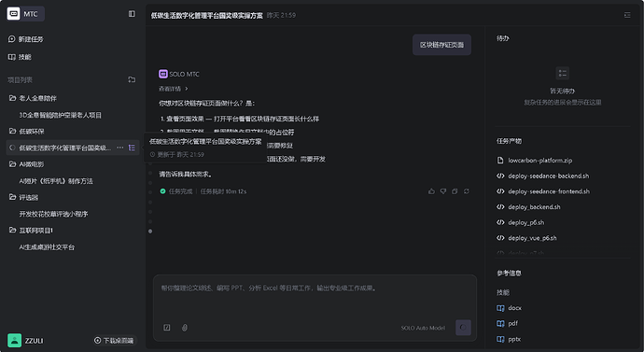Image resolution: width=644 pixels, height=352 pixels.
Task: Open the pptx skill
Action: pos(514,339)
